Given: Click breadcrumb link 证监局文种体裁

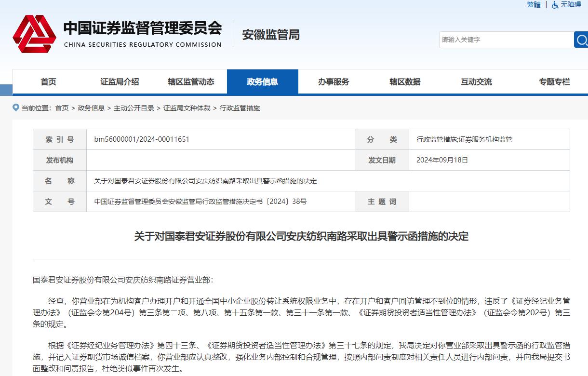Looking at the screenshot, I should point(187,108).
